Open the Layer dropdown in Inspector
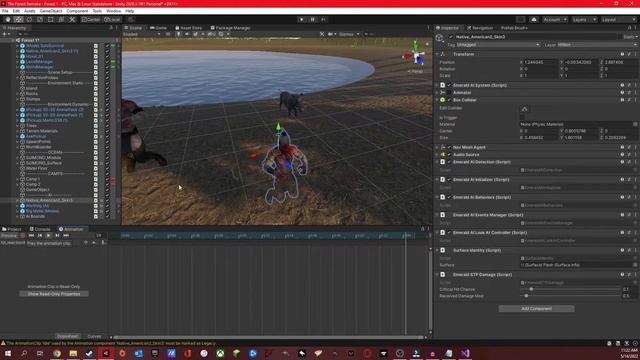The image size is (640, 360). pyautogui.click(x=597, y=44)
